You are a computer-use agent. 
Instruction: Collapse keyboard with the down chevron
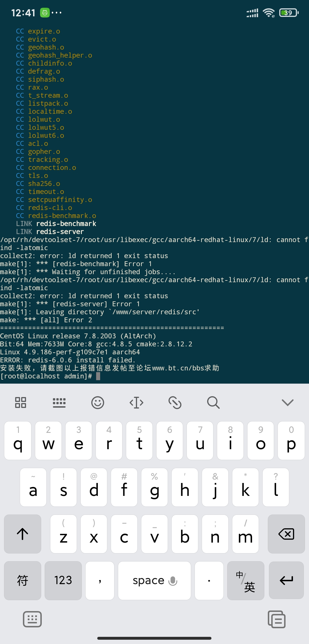288,403
